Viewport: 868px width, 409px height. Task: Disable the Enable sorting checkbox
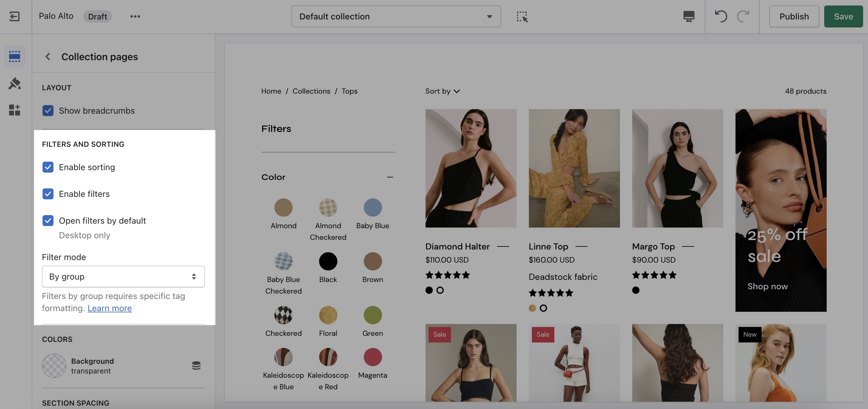[48, 167]
